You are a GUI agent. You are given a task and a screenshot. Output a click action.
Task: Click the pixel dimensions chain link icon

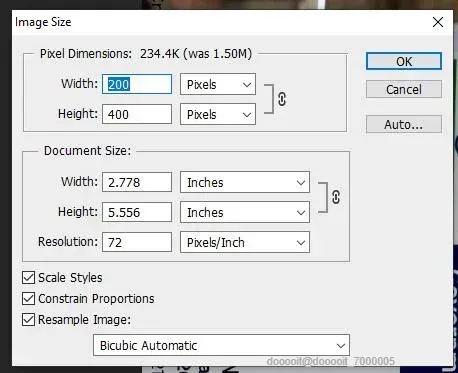(282, 99)
